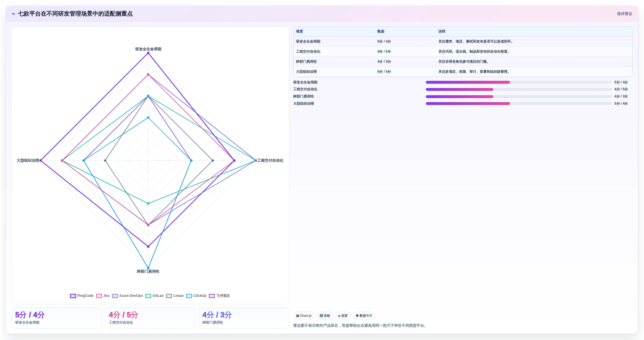Select the 工程交付自动化 table row cell

tap(308, 51)
